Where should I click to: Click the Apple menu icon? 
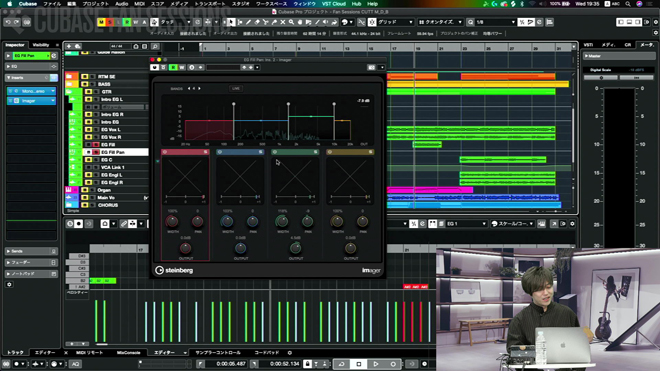[10, 4]
